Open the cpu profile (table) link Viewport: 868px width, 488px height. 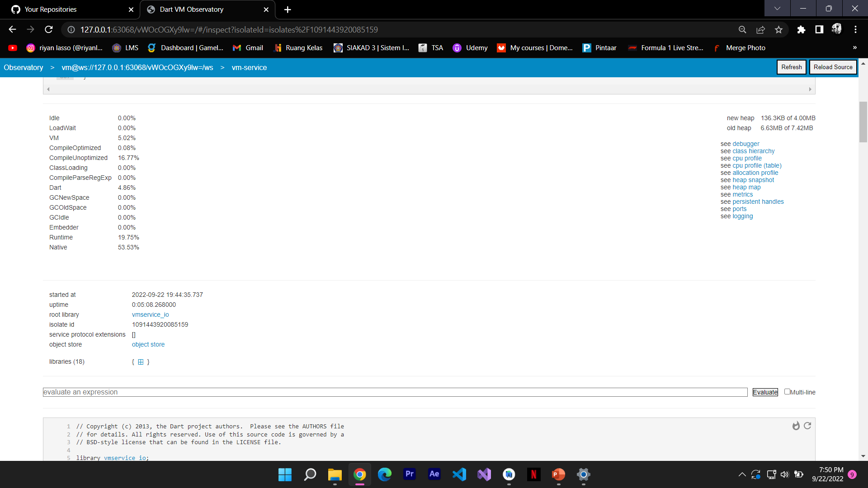[757, 165]
